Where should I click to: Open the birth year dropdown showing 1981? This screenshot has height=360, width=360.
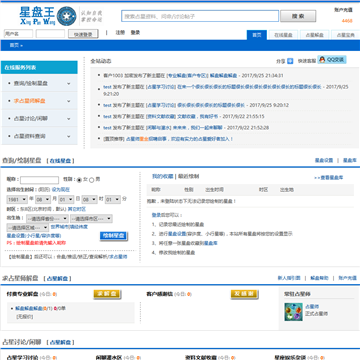click(x=17, y=199)
